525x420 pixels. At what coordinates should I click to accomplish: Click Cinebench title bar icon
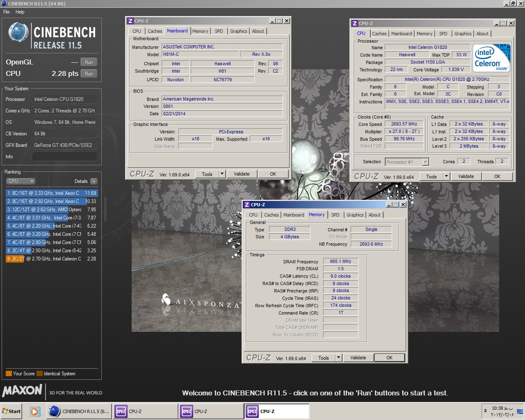(x=4, y=4)
